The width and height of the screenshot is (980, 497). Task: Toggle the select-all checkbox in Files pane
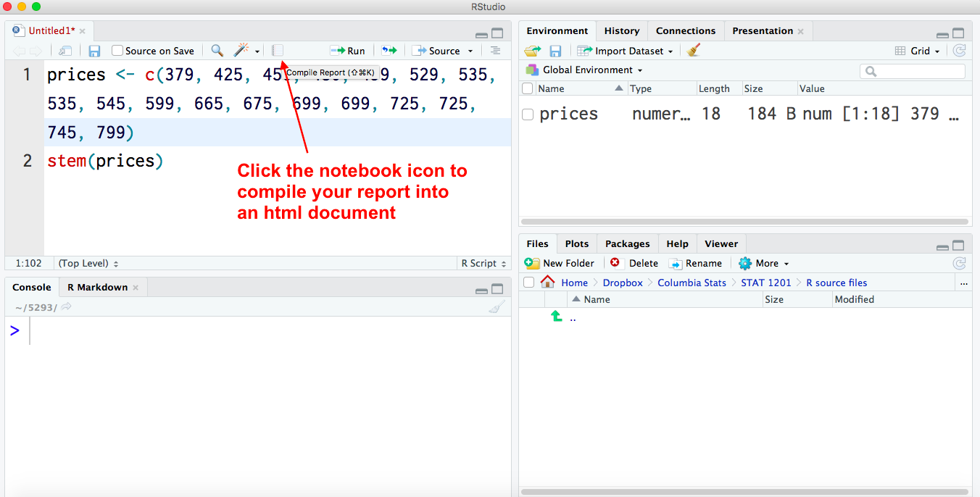528,283
